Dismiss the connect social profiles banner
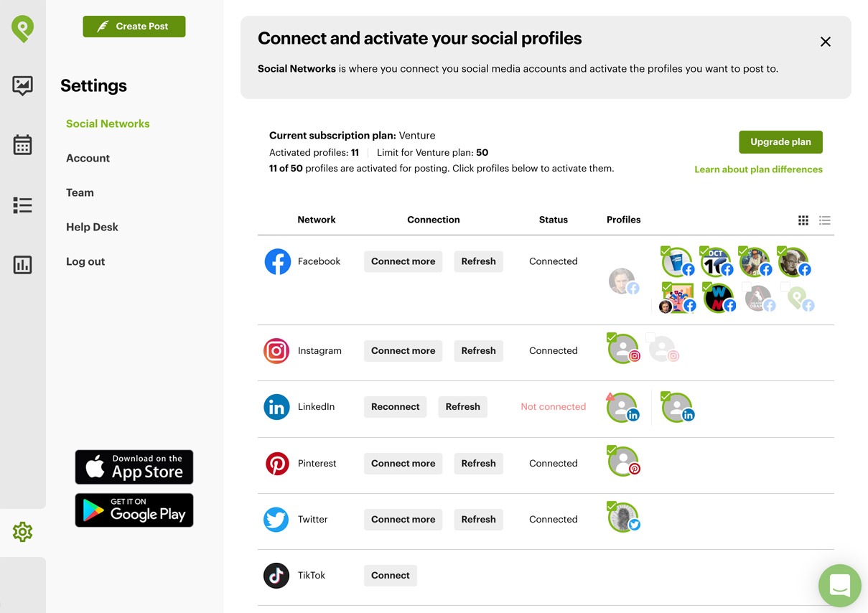Viewport: 868px width, 613px height. [826, 42]
